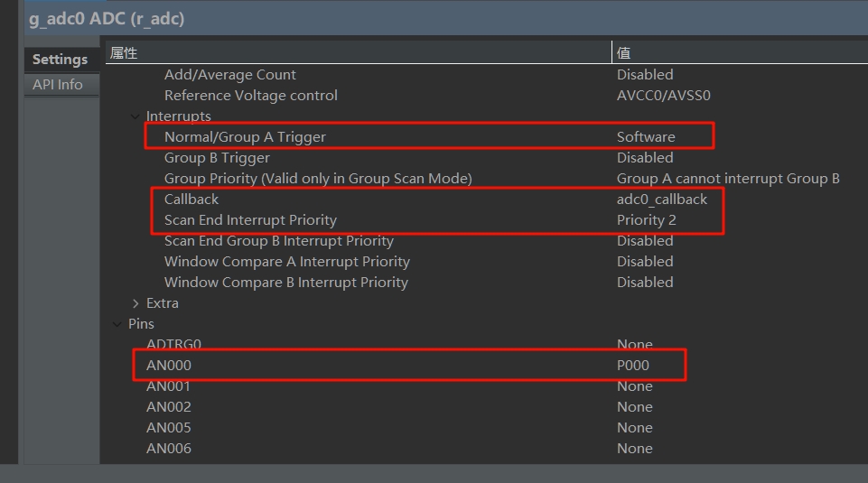The image size is (868, 483).
Task: Select Scan End Interrupt Priority property
Action: 250,220
